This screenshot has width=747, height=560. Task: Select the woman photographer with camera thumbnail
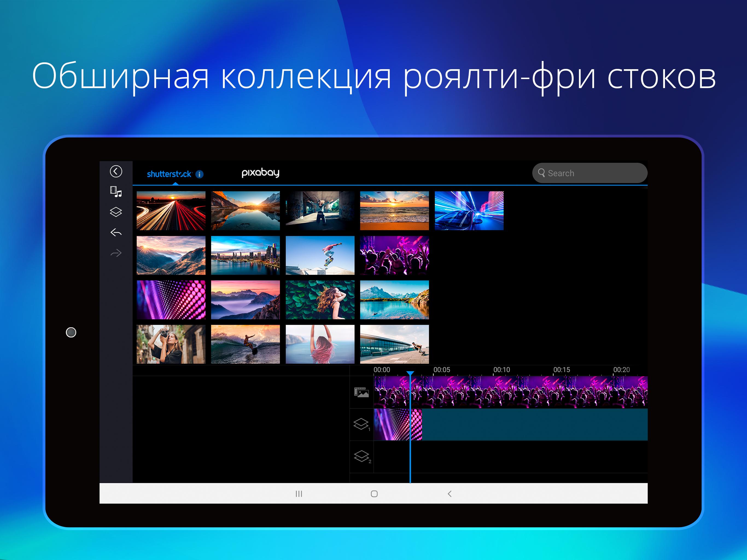click(x=171, y=344)
